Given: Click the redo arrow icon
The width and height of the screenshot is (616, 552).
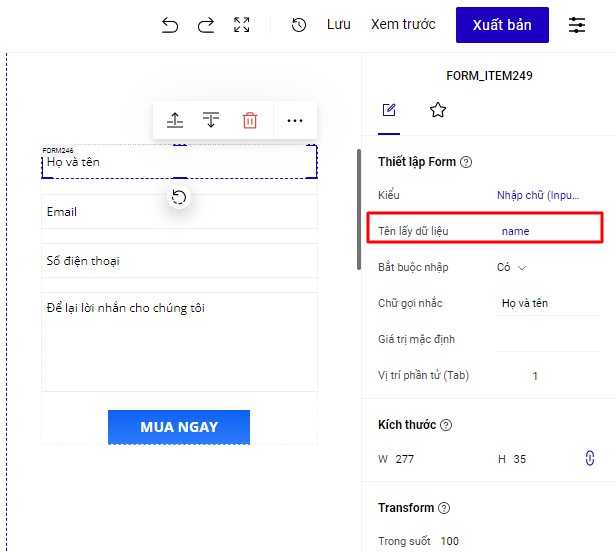Looking at the screenshot, I should pos(206,26).
